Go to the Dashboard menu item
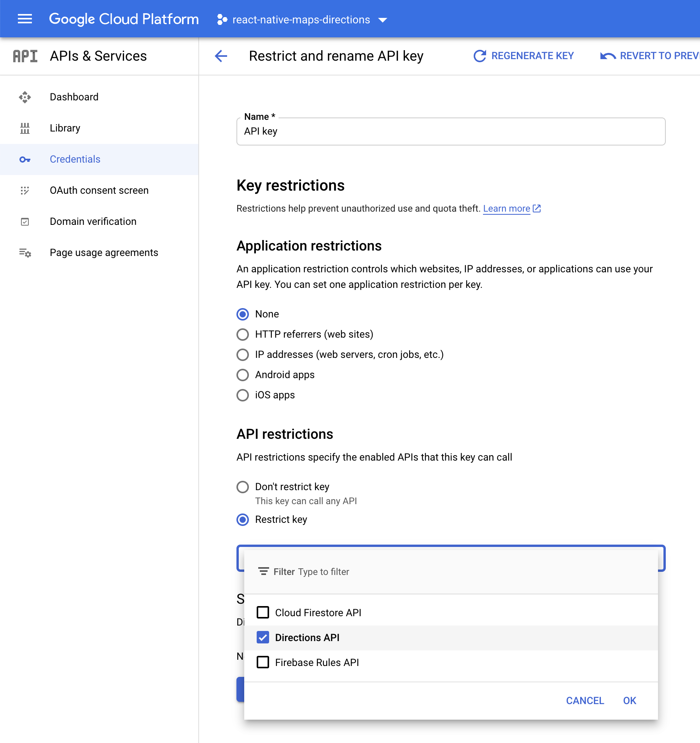 pyautogui.click(x=74, y=97)
